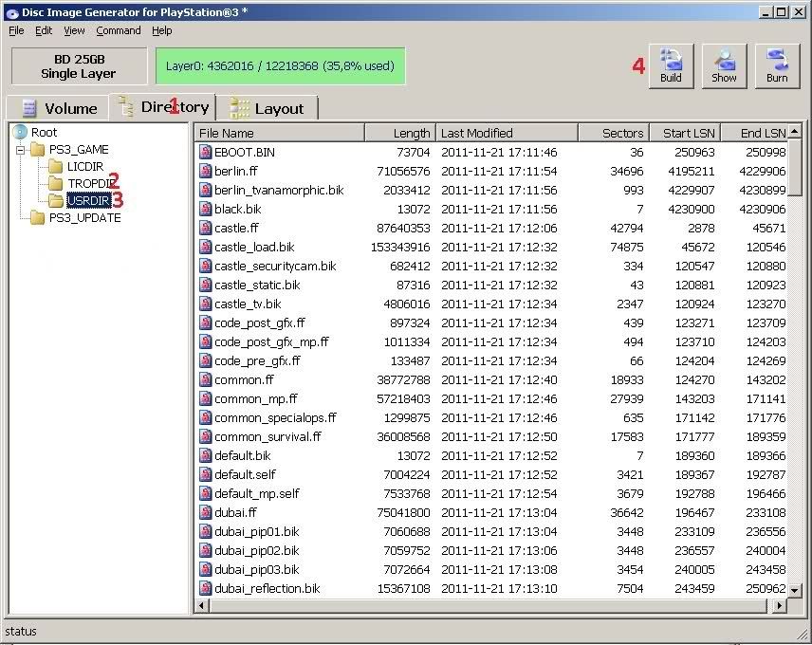
Task: Select file code_post_gfx_mp.ff
Action: (271, 341)
